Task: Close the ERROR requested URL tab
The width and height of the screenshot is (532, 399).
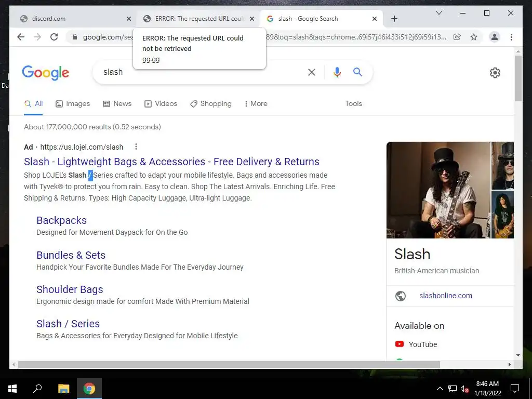Action: click(x=252, y=19)
